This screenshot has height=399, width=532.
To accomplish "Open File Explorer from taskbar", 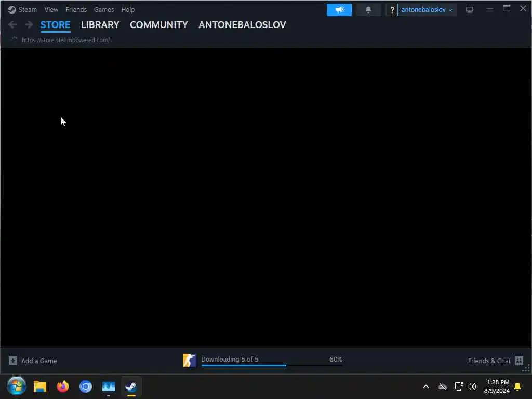I will pos(40,386).
